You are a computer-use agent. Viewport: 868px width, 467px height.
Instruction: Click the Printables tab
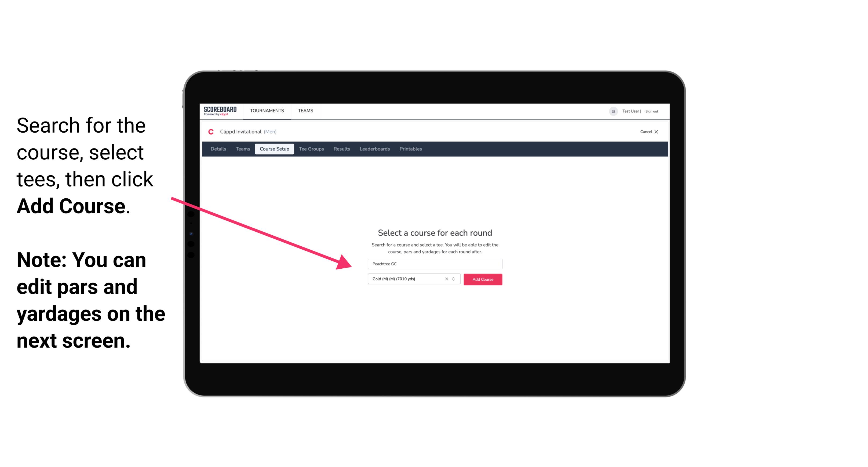tap(410, 149)
